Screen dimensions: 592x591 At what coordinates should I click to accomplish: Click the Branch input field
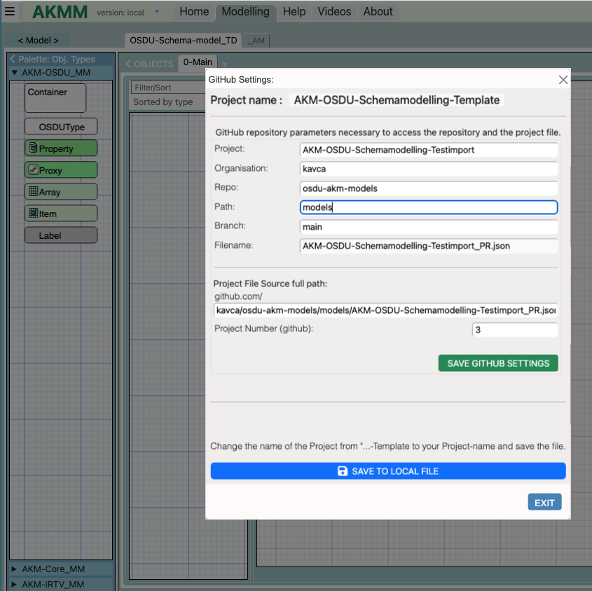click(429, 227)
